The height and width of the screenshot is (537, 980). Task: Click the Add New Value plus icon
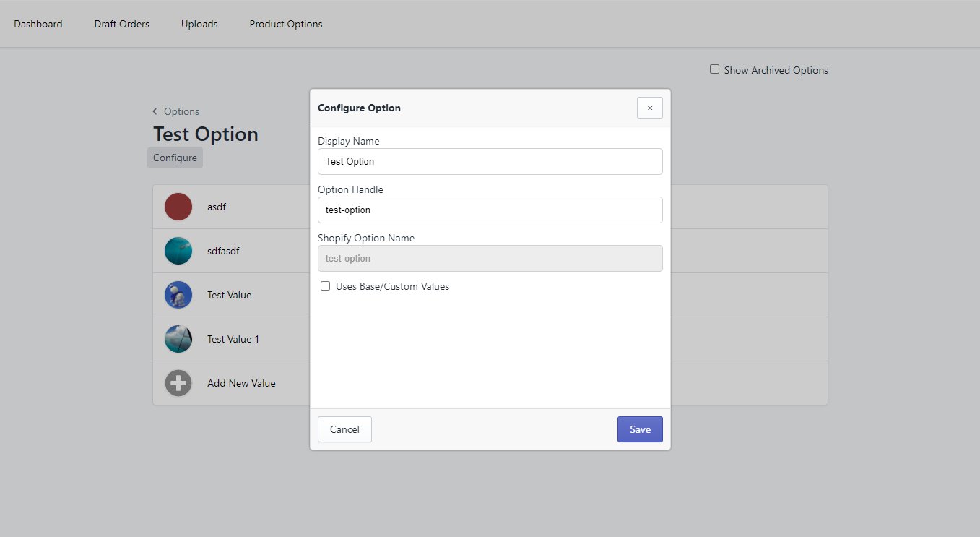point(178,383)
